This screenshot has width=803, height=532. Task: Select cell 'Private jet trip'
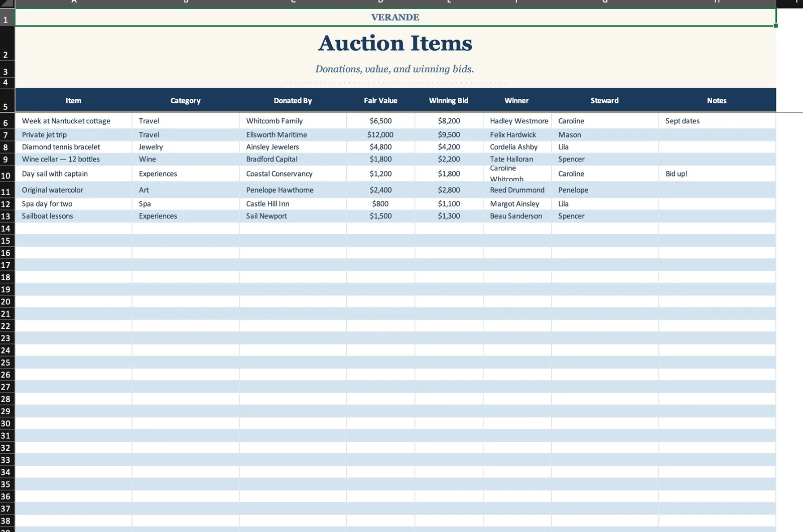coord(74,135)
